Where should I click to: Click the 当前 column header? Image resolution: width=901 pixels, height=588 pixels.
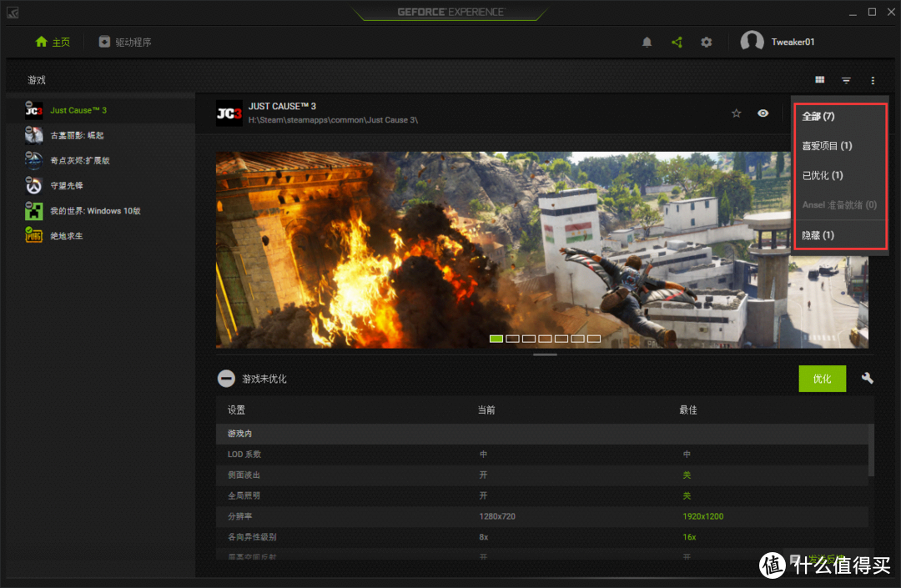tap(486, 410)
